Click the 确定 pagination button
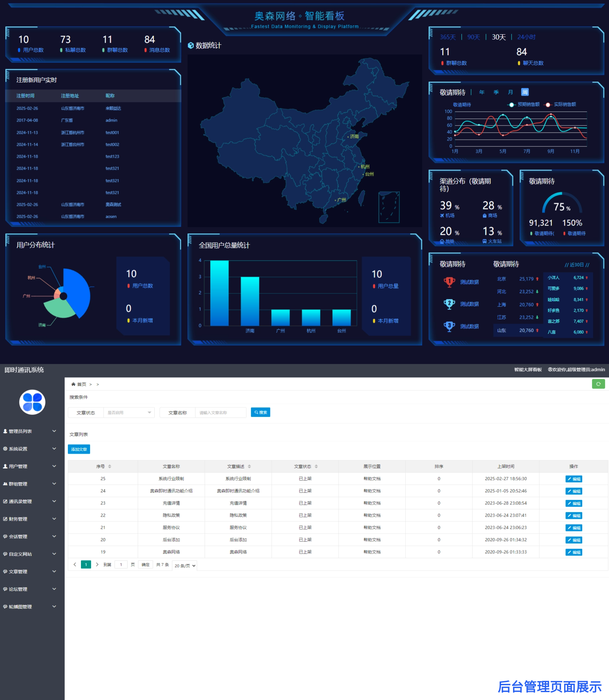609x700 pixels. click(146, 565)
